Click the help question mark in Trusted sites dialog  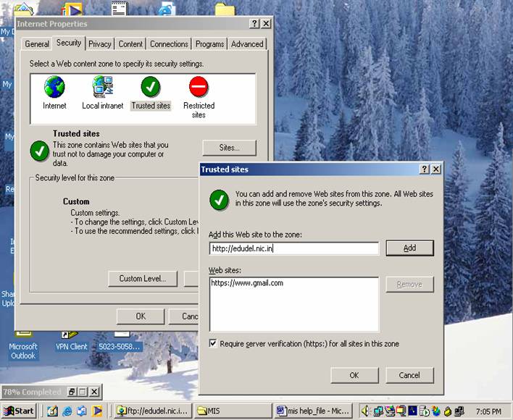pos(424,169)
